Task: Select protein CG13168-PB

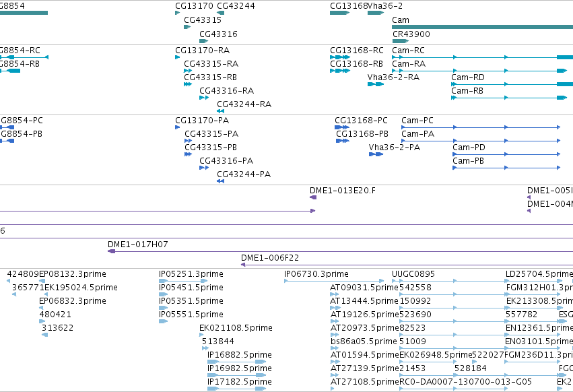Action: point(343,141)
